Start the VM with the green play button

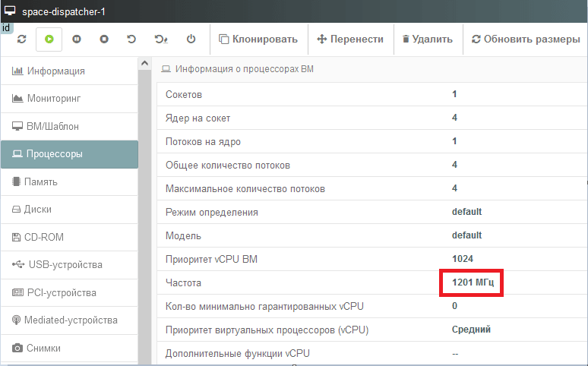[x=49, y=39]
